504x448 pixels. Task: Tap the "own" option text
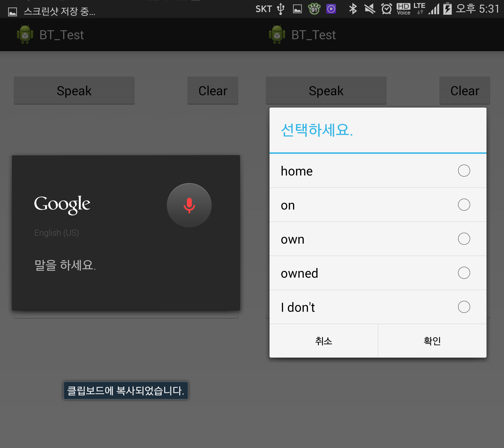[x=292, y=239]
